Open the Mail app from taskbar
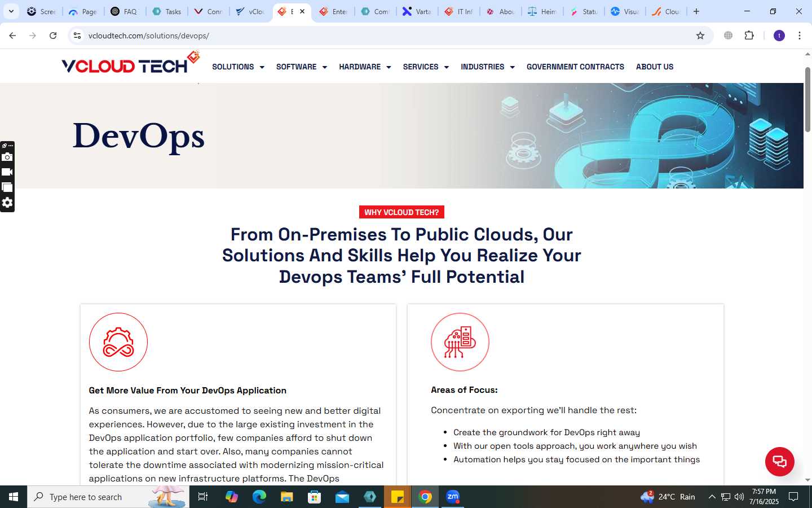This screenshot has width=812, height=508. coord(342,497)
